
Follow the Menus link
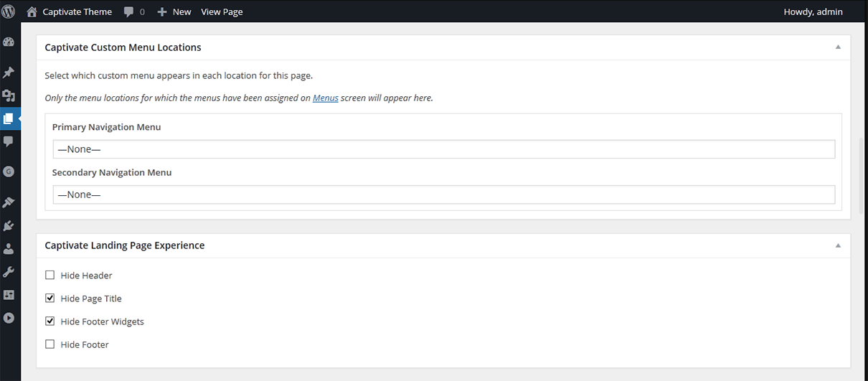click(x=326, y=98)
